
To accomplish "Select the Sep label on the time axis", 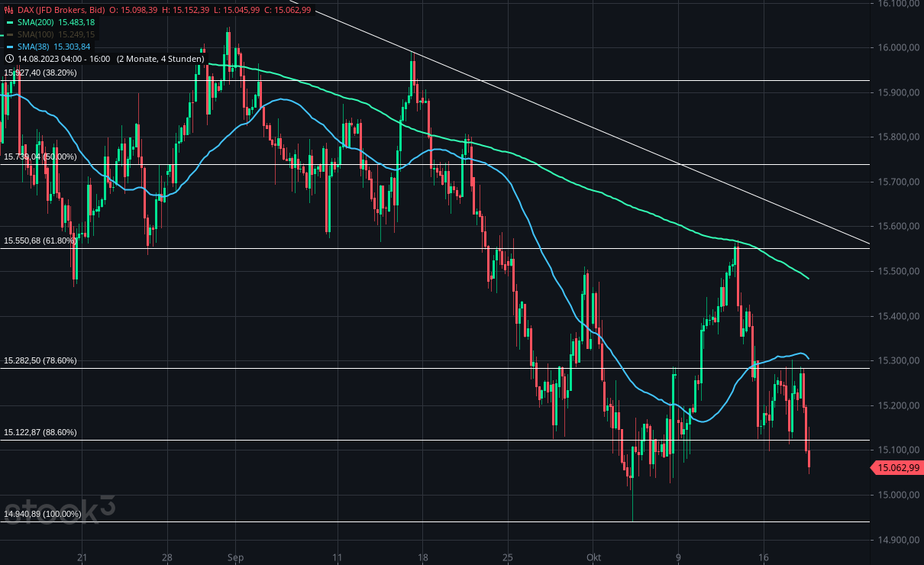I will click(x=235, y=558).
